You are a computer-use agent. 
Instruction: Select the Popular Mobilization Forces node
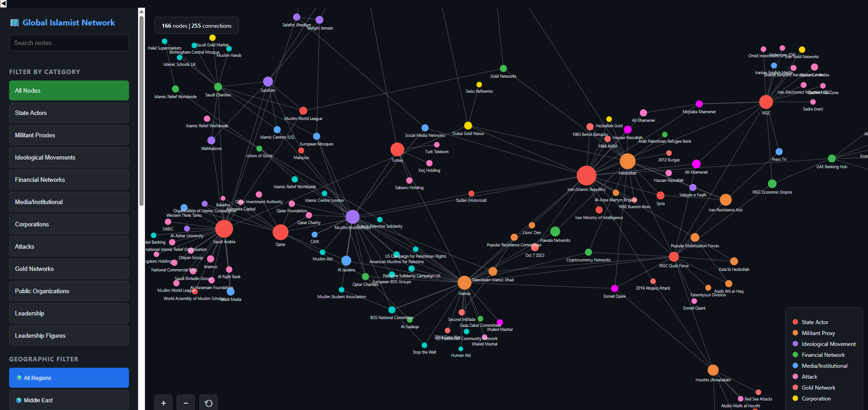(695, 237)
